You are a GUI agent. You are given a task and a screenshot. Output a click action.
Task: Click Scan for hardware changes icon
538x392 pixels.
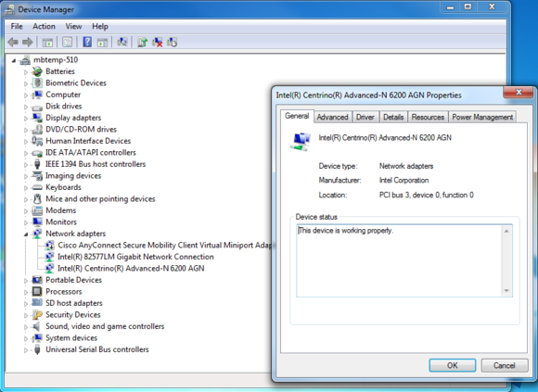(x=122, y=42)
